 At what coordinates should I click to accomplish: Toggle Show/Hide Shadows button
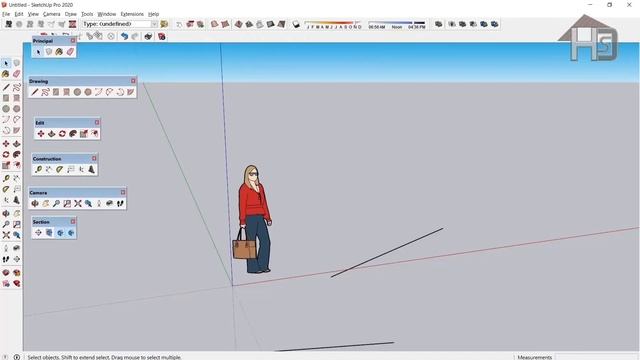[296, 24]
